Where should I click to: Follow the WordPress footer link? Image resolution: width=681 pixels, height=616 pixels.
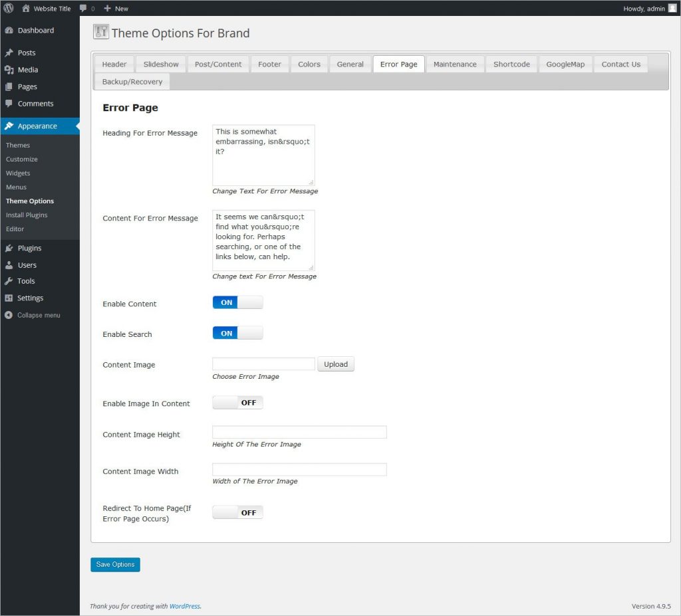pyautogui.click(x=184, y=606)
